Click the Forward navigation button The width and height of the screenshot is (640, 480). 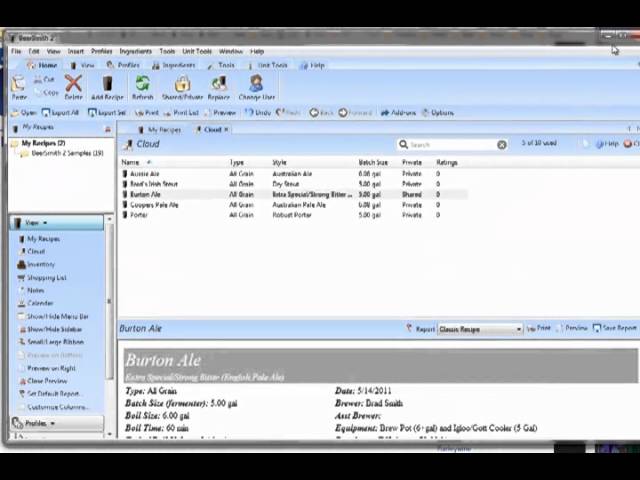click(x=355, y=113)
